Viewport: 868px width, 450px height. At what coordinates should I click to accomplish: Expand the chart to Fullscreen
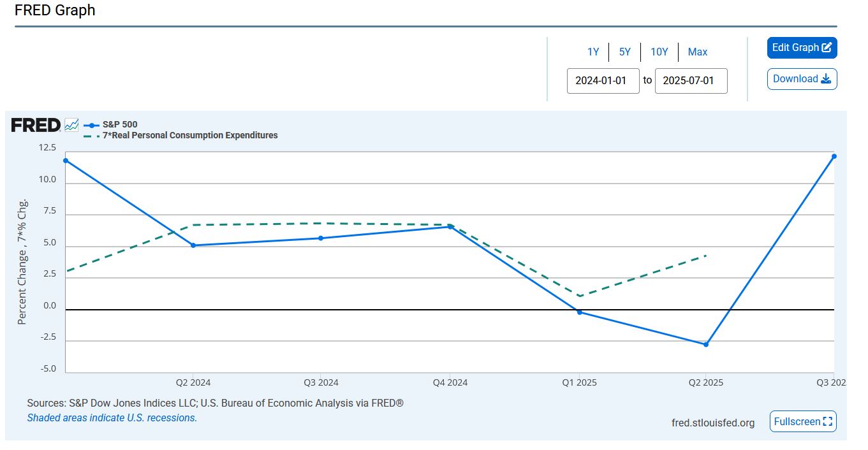point(803,422)
